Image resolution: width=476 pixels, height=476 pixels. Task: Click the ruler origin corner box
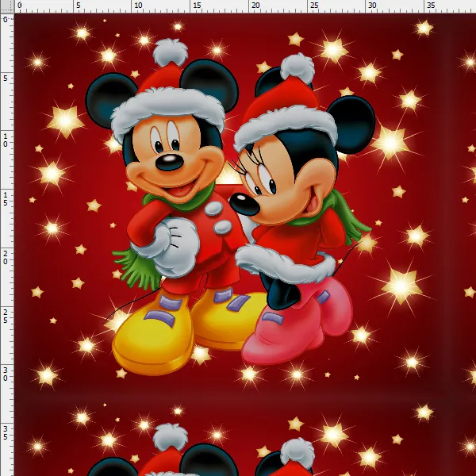click(x=6, y=6)
